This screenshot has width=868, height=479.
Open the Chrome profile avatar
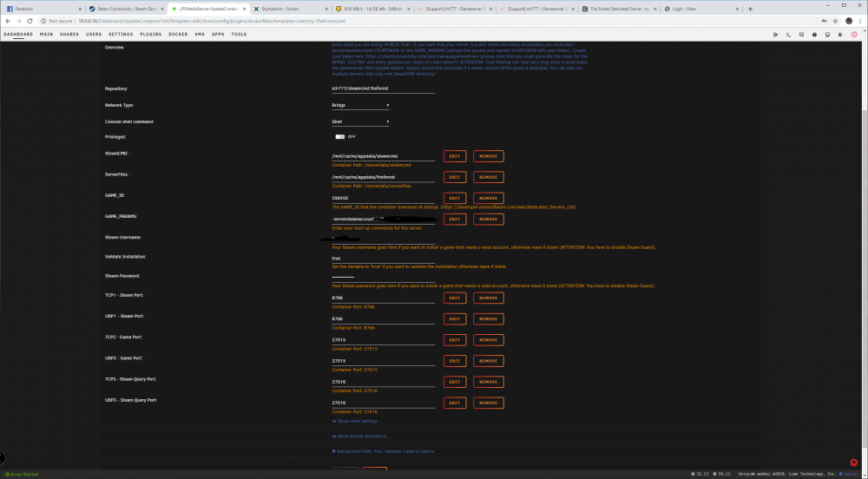click(849, 21)
